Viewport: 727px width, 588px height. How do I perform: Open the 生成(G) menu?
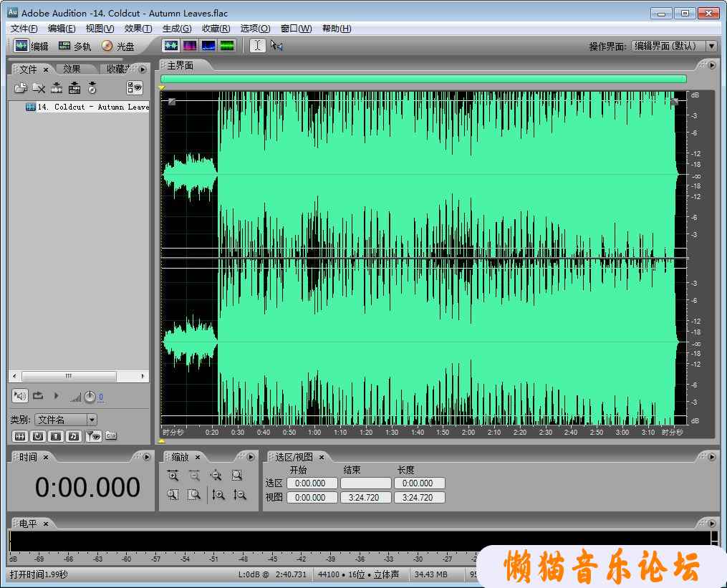pos(177,29)
